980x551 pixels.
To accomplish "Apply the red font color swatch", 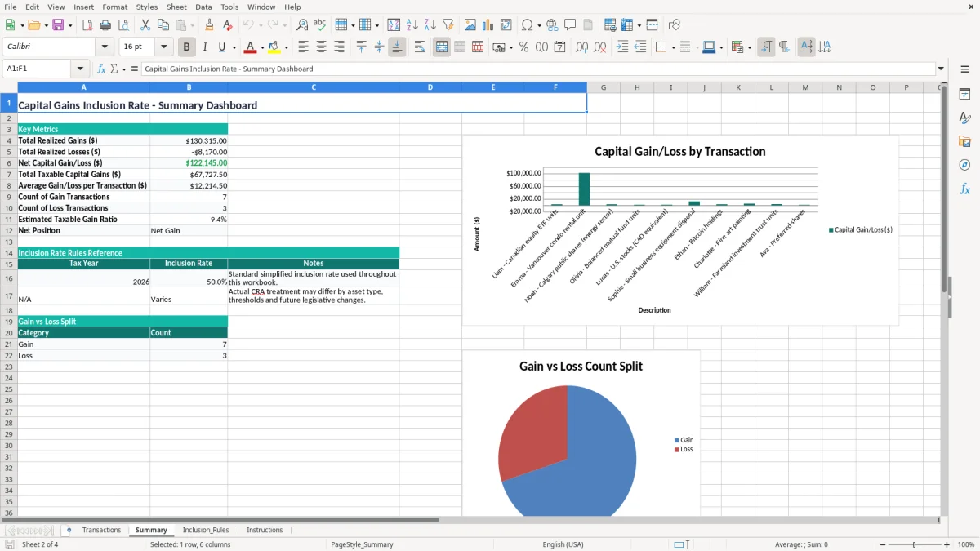I will tap(250, 47).
